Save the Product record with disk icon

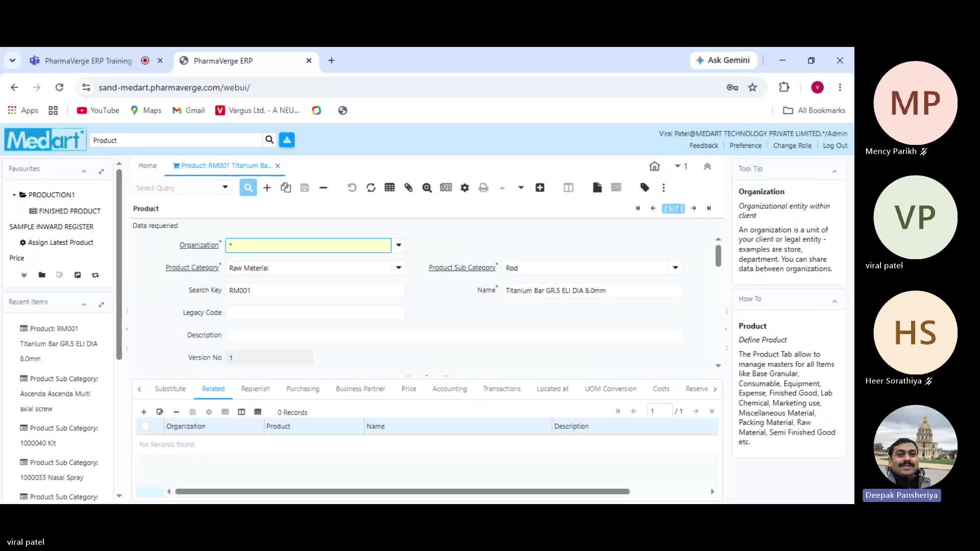[x=305, y=188]
